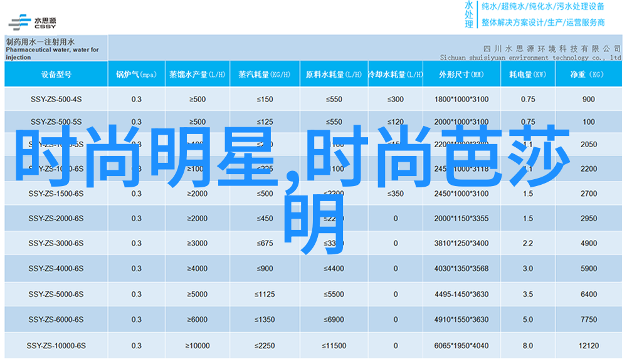The height and width of the screenshot is (364, 627).
Task: Select the 净重(KG) column header
Action: point(587,75)
